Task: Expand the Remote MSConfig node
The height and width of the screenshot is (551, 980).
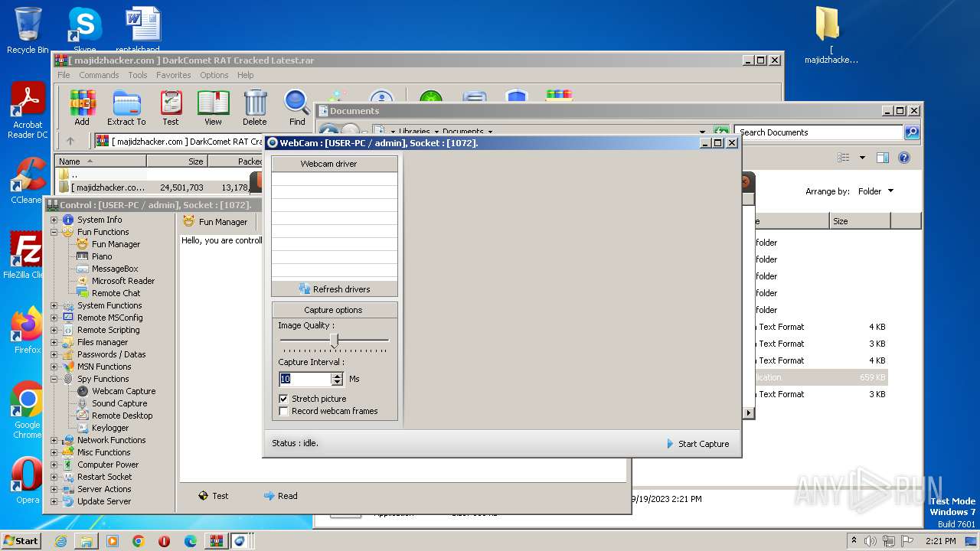Action: point(54,318)
